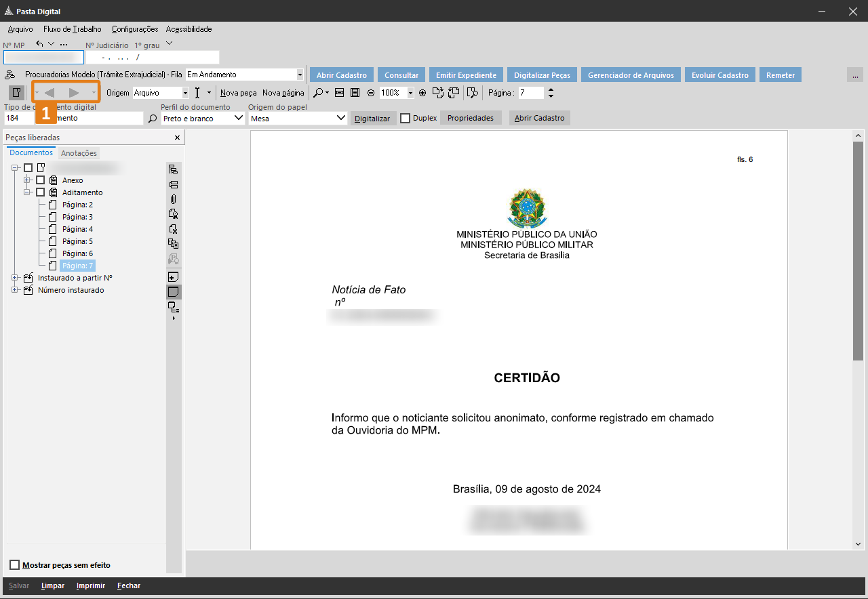Click the small overflow arrow under side toolbar

[x=174, y=318]
